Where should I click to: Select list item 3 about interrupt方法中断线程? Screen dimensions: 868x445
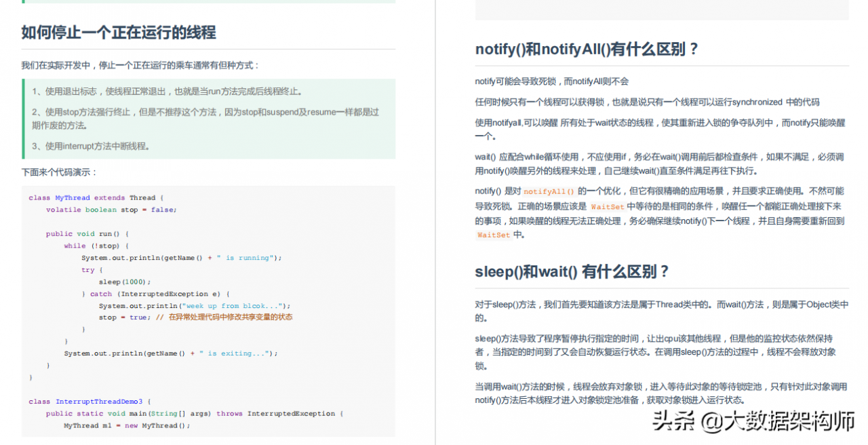pyautogui.click(x=91, y=146)
